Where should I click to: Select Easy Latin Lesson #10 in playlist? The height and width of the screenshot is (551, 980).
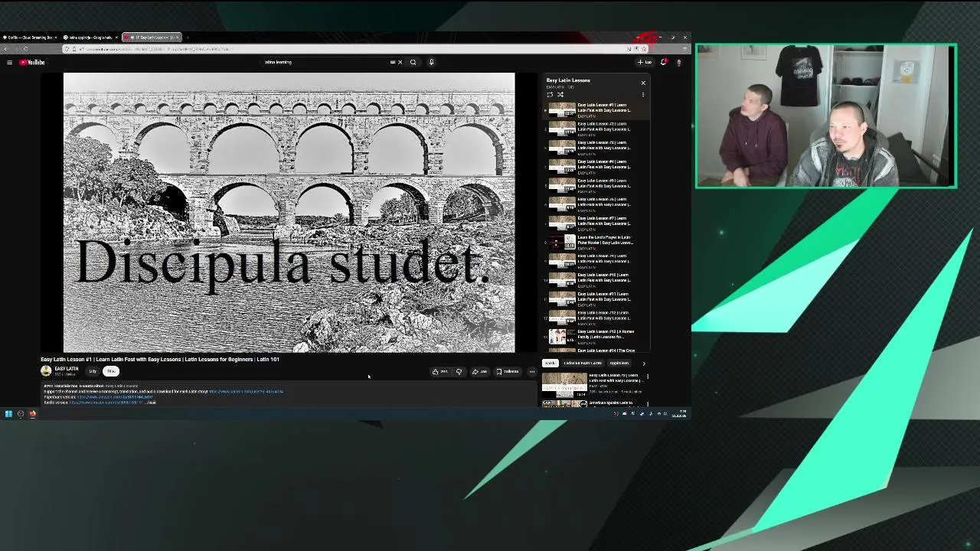click(x=596, y=279)
